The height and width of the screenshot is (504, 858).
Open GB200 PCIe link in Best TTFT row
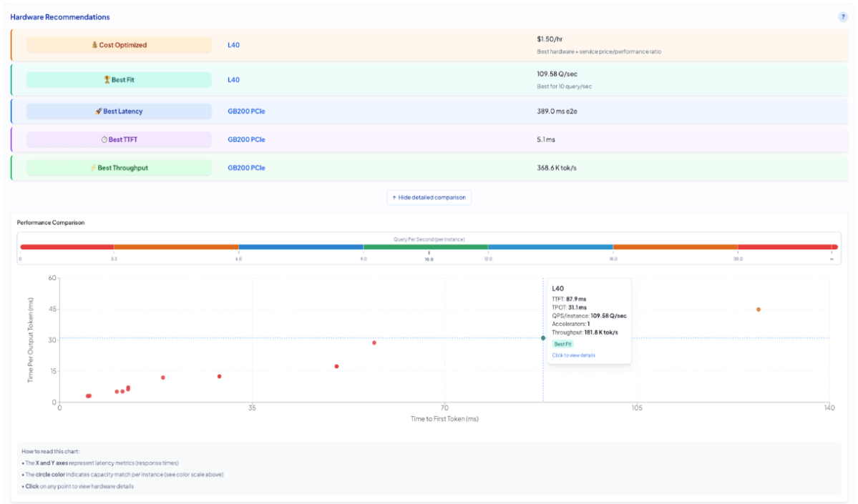tap(246, 139)
